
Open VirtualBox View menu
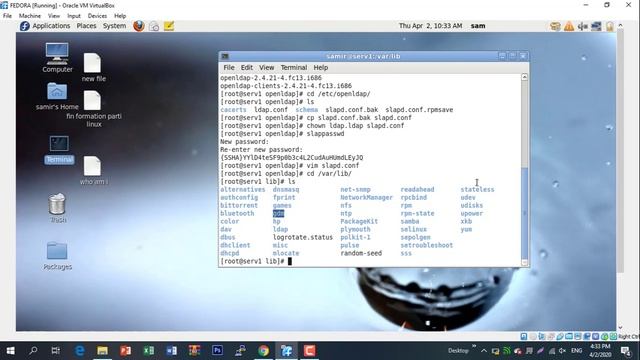(54, 16)
